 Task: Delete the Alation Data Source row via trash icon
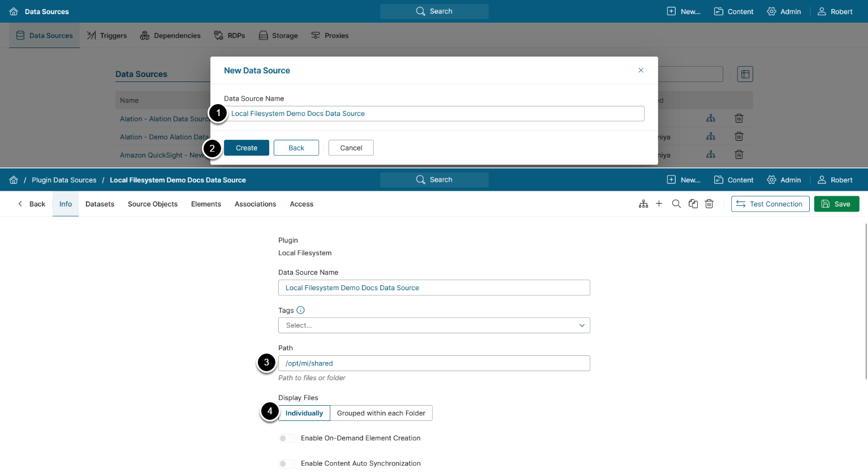tap(739, 119)
